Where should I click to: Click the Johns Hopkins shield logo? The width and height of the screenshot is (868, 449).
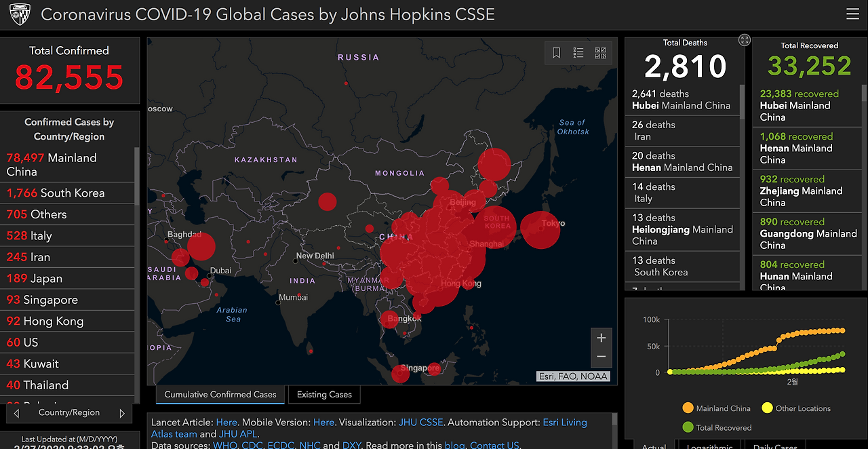(x=20, y=14)
